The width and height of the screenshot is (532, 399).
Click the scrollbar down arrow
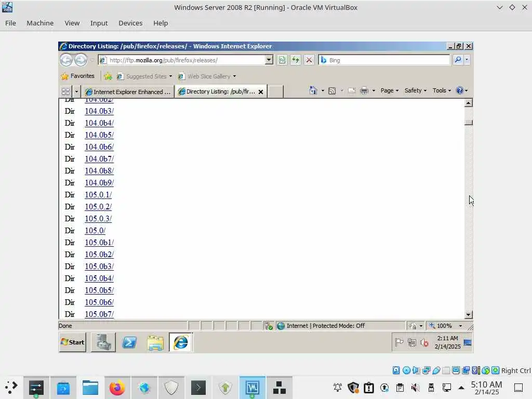[468, 314]
